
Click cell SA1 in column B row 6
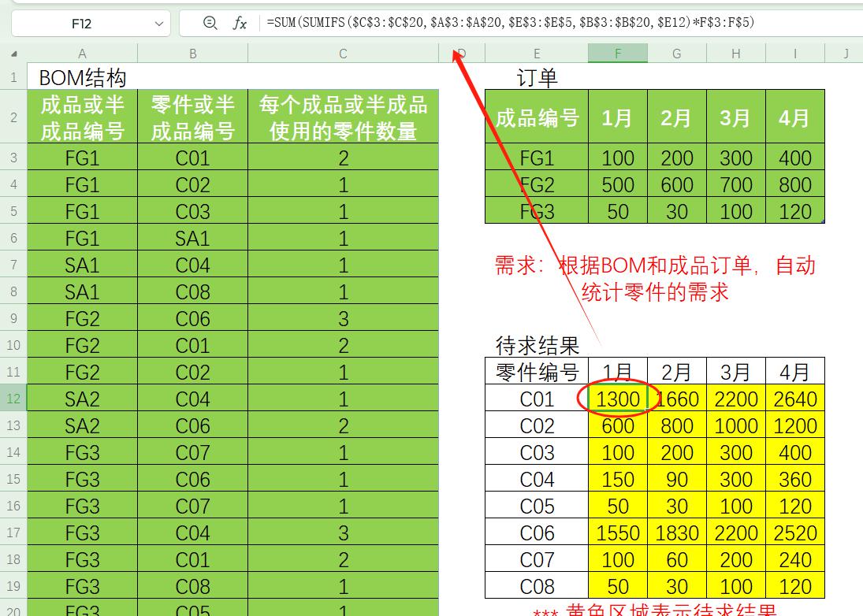click(x=192, y=238)
